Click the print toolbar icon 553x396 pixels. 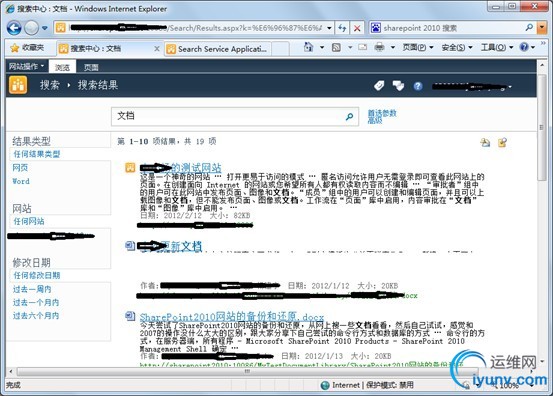(x=379, y=47)
